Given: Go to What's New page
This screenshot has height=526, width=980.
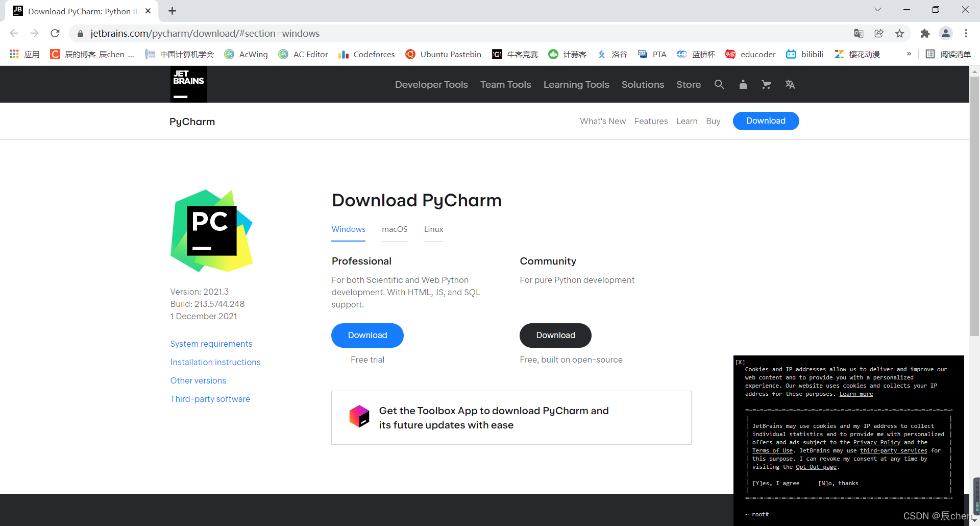Looking at the screenshot, I should click(x=603, y=121).
